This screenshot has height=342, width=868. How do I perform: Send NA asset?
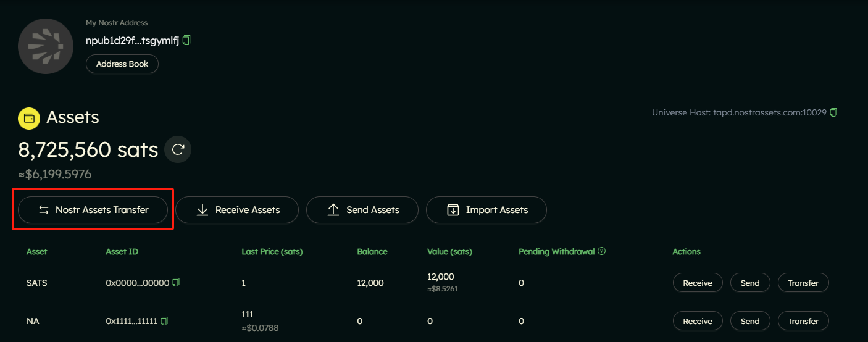750,321
